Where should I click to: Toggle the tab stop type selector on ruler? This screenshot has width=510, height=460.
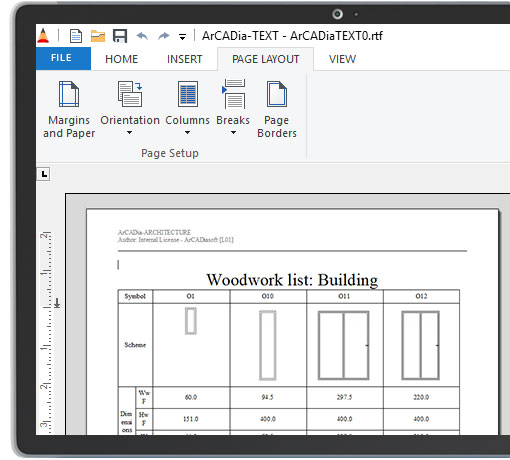point(44,174)
